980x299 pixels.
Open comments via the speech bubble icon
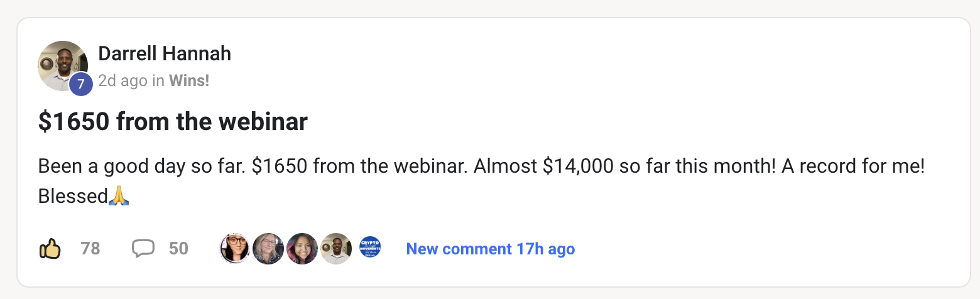143,249
